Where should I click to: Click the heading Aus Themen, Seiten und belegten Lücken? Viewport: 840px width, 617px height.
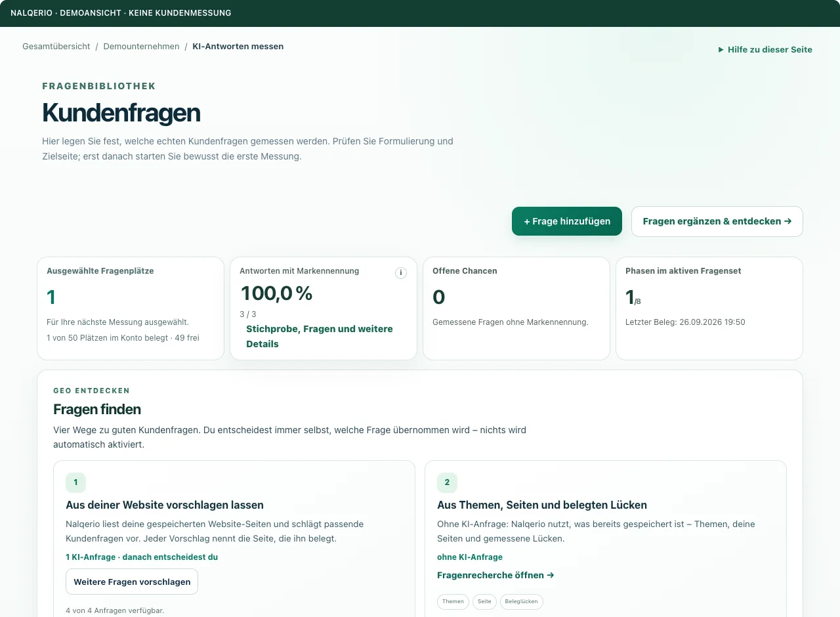[x=542, y=505]
